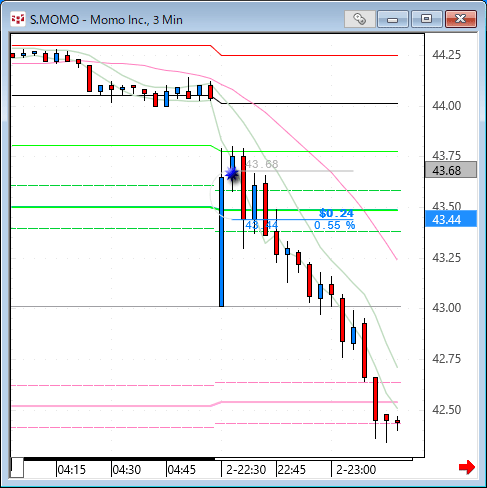Click the blue starburst trade marker
487x488 pixels.
pos(232,174)
